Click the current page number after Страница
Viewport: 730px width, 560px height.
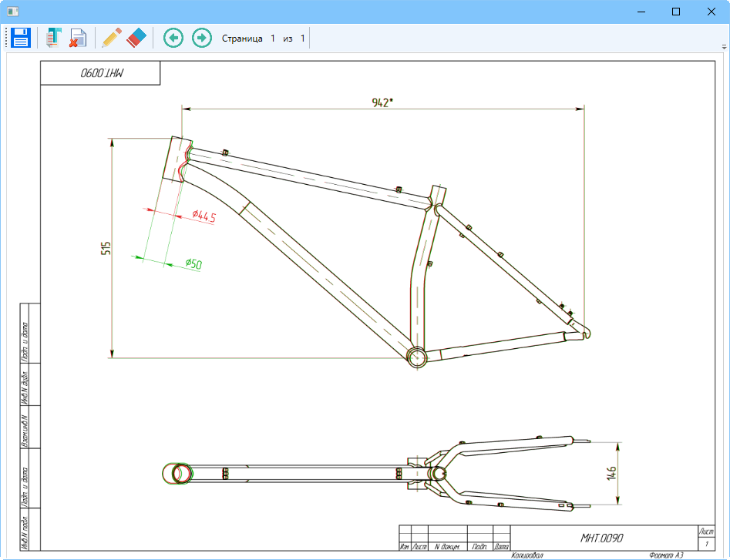272,39
